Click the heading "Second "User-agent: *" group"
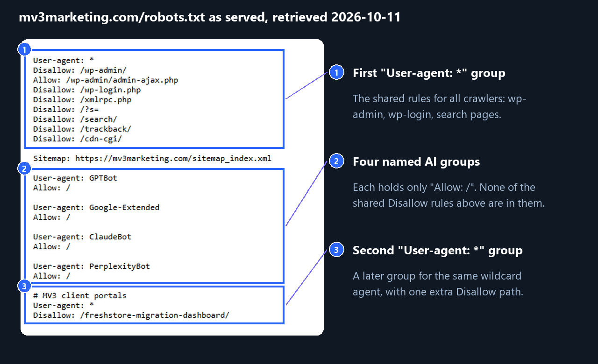 [438, 250]
